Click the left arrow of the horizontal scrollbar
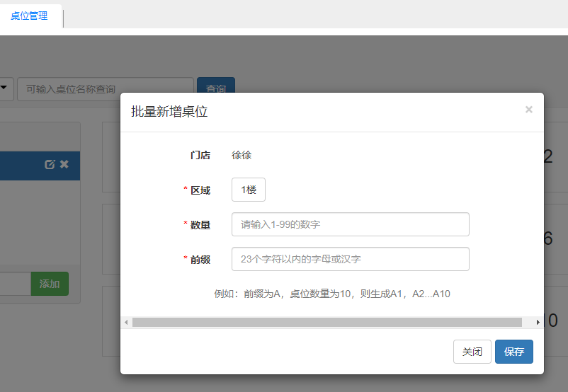 tap(126, 322)
